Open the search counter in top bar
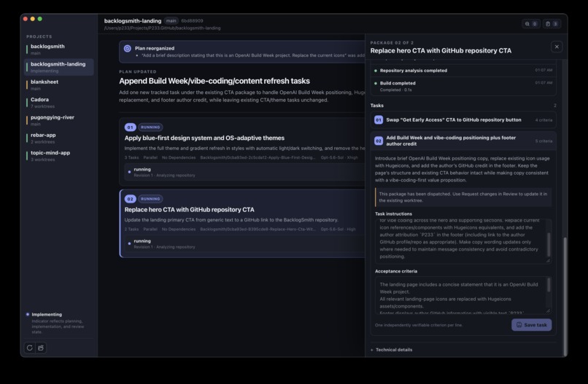Image resolution: width=588 pixels, height=384 pixels. (x=531, y=24)
